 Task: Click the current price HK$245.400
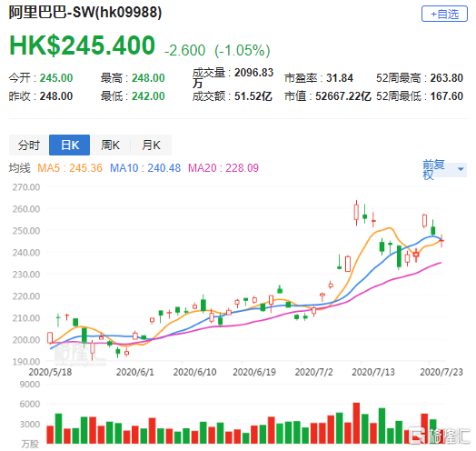pyautogui.click(x=83, y=45)
